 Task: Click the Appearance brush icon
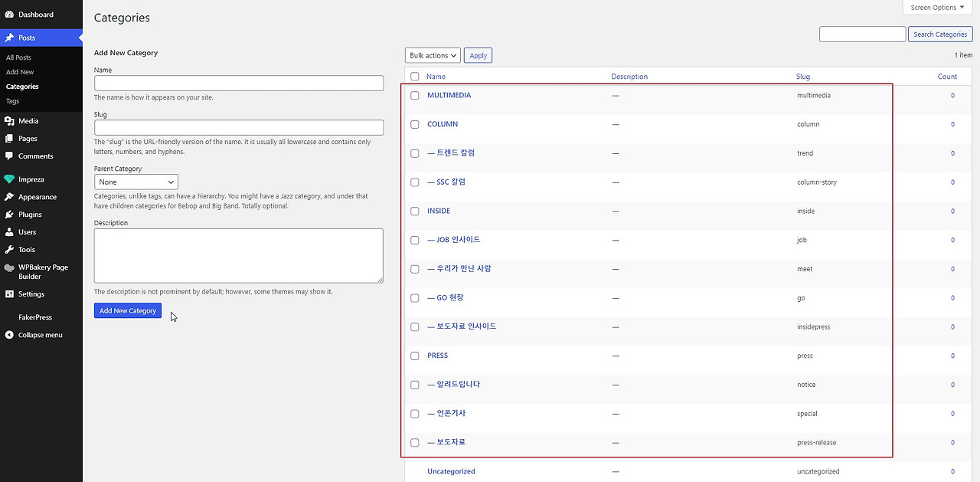[9, 197]
